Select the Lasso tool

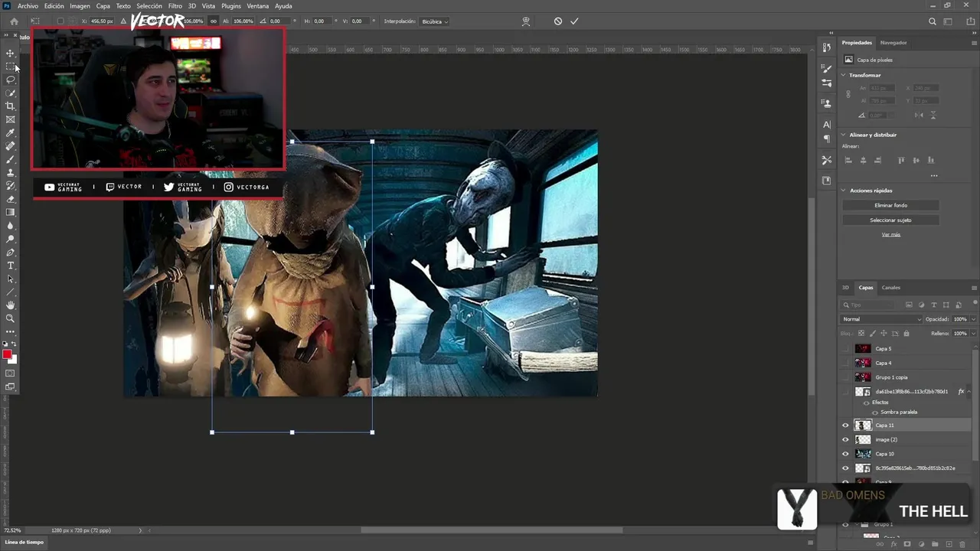11,80
